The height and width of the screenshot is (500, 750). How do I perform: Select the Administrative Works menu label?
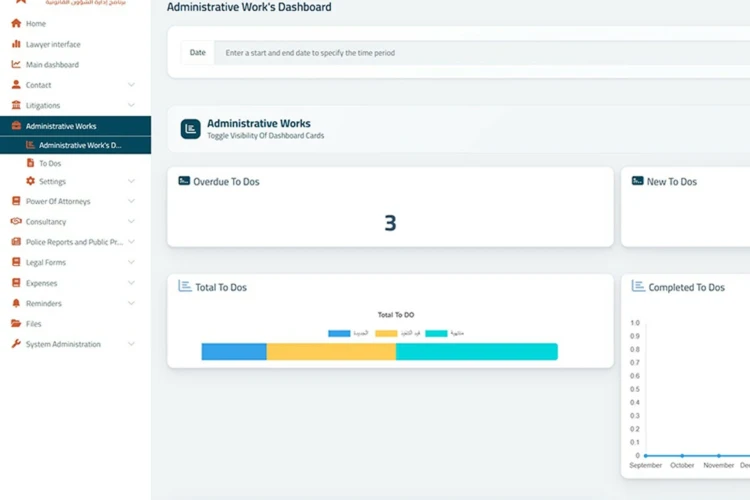point(61,126)
